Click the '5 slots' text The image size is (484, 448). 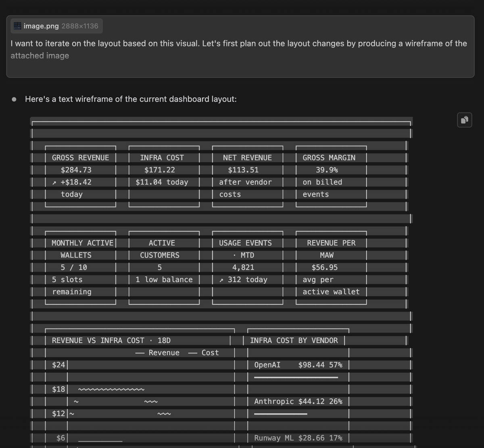tap(67, 279)
